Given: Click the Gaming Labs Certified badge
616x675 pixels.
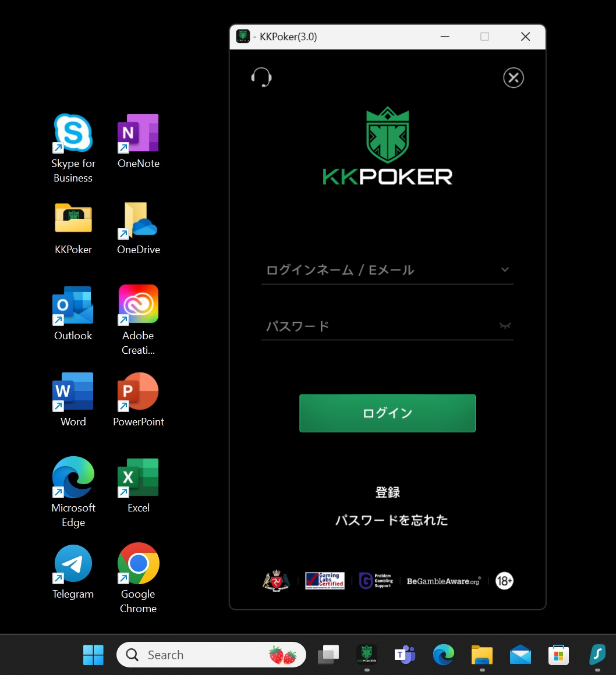Looking at the screenshot, I should 325,581.
